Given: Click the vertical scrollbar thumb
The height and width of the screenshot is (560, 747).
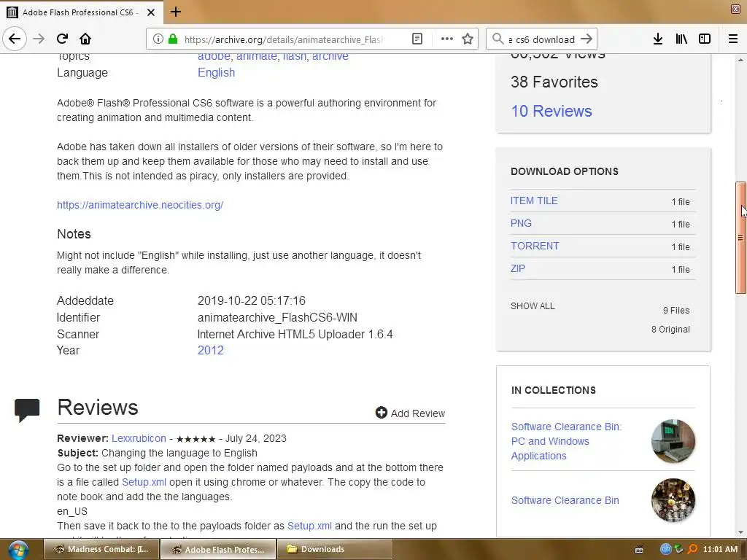Looking at the screenshot, I should [741, 237].
